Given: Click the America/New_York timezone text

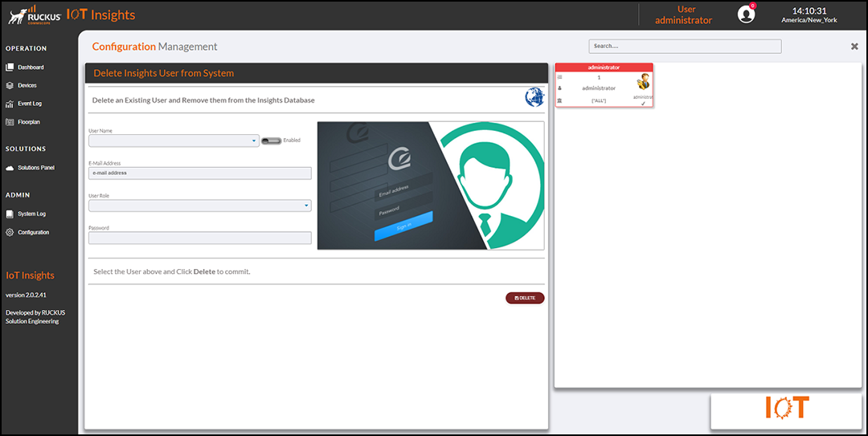Looking at the screenshot, I should coord(809,20).
